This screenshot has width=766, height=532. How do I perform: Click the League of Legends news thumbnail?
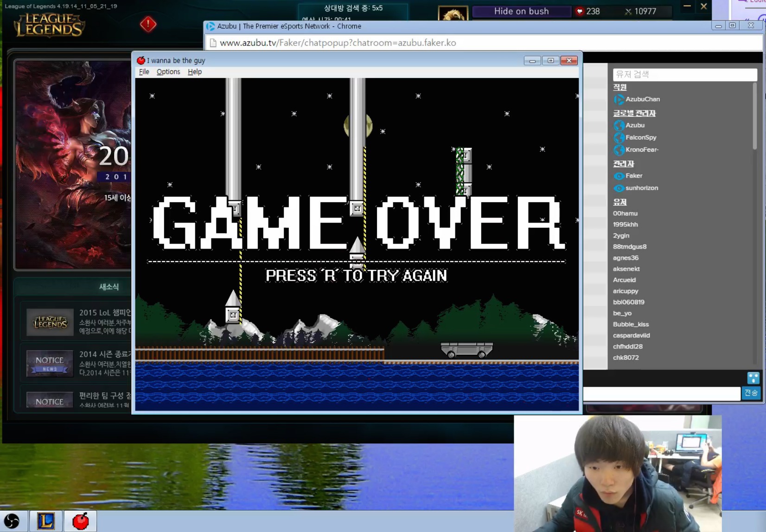coord(50,322)
